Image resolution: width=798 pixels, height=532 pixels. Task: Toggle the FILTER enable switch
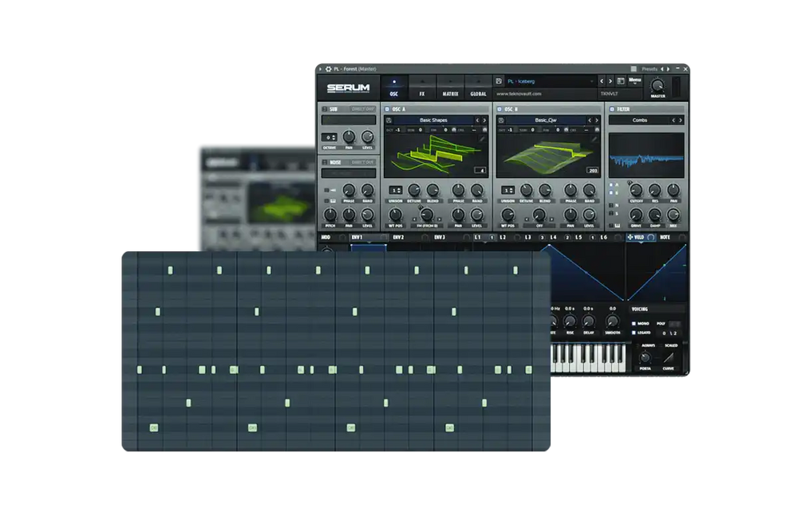click(612, 108)
